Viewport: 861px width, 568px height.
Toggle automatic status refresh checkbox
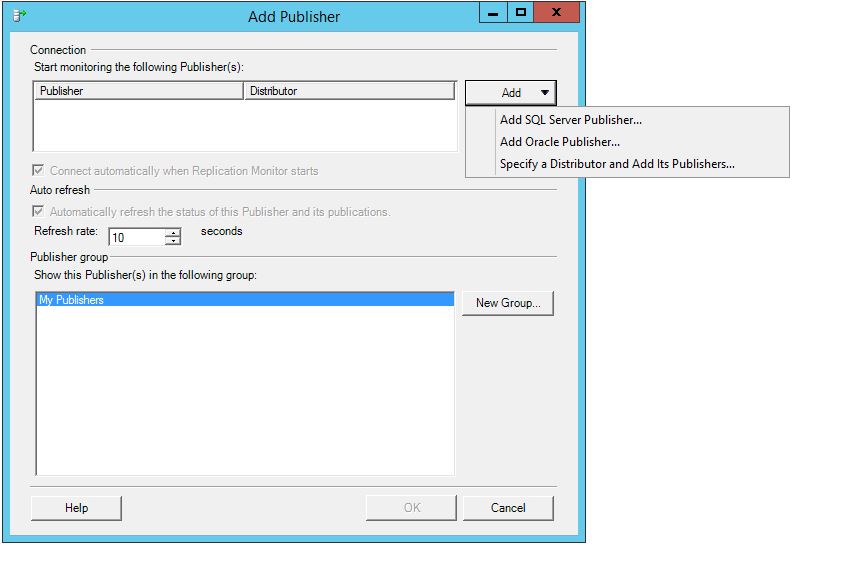(39, 212)
